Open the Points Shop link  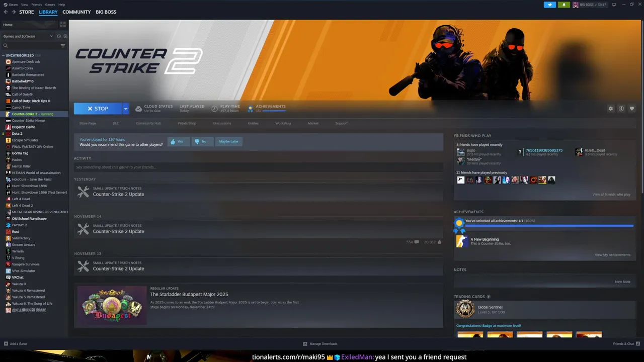tap(187, 123)
